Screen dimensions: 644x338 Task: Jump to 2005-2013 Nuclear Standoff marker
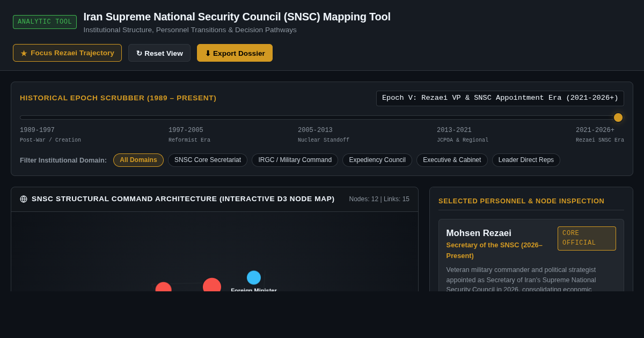324,135
